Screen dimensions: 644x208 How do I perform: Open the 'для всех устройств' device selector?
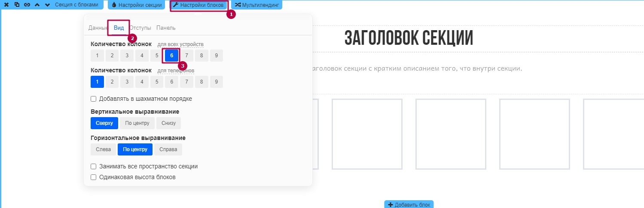point(180,44)
